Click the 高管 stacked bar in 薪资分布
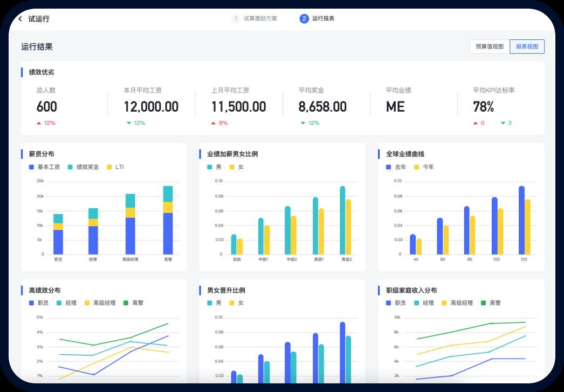The width and height of the screenshot is (564, 392). point(168,221)
